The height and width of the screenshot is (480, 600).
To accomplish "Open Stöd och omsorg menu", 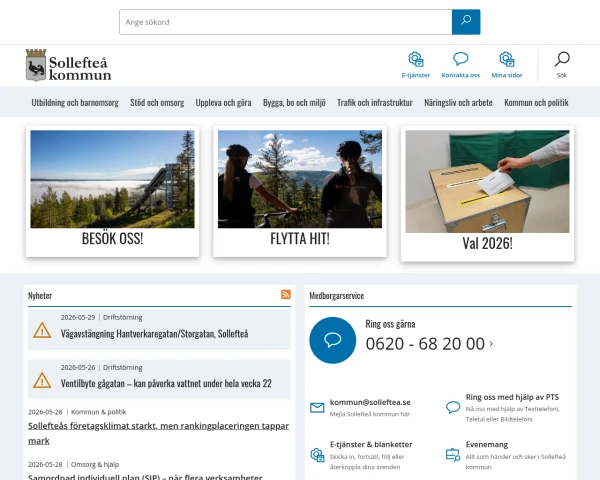I will [x=157, y=102].
